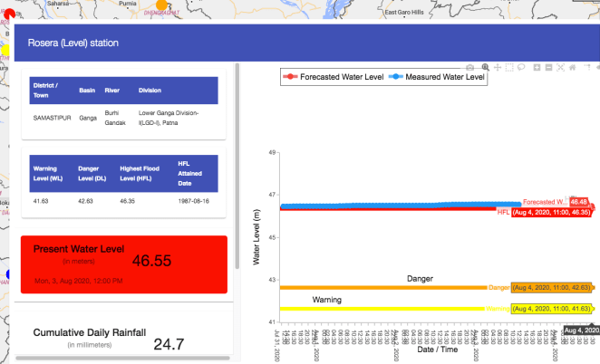Image resolution: width=600 pixels, height=364 pixels.
Task: Pick the Lasso Select tool
Action: pos(522,68)
